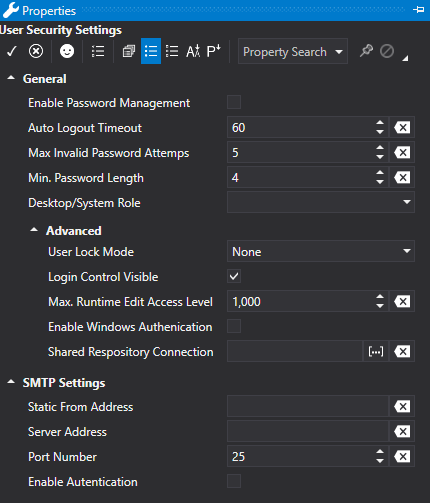The image size is (430, 503).
Task: Collapse the Advanced group
Action: point(34,230)
